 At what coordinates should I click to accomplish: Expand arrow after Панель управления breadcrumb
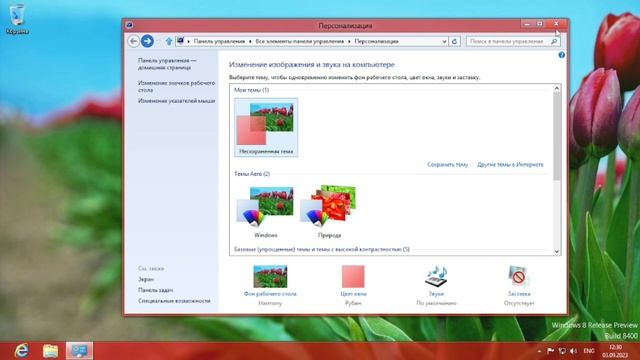coord(250,42)
